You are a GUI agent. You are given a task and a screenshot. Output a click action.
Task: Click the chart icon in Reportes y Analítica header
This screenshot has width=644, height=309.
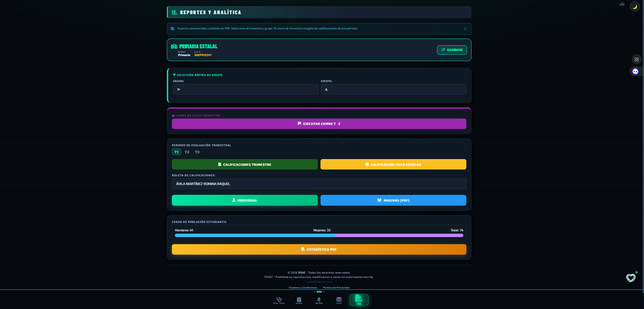coord(175,12)
